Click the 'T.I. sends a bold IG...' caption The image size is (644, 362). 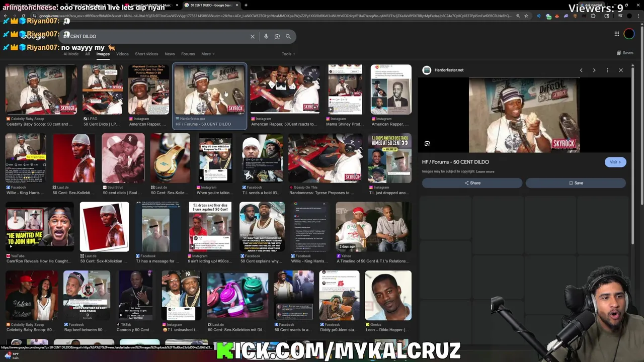pos(262,193)
